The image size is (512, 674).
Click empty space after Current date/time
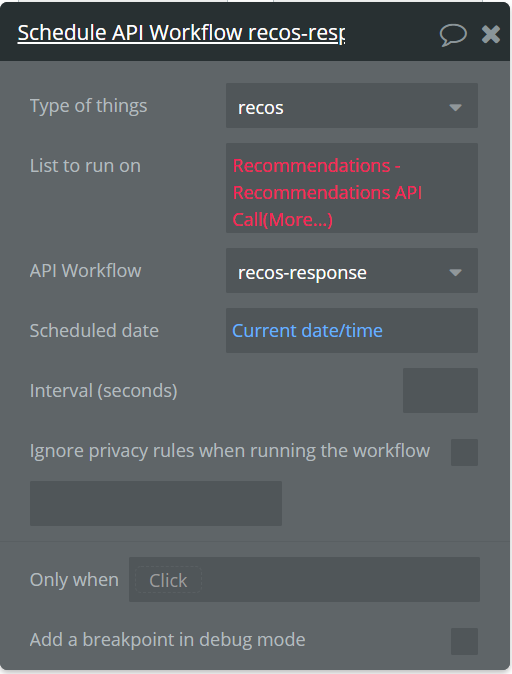click(430, 331)
